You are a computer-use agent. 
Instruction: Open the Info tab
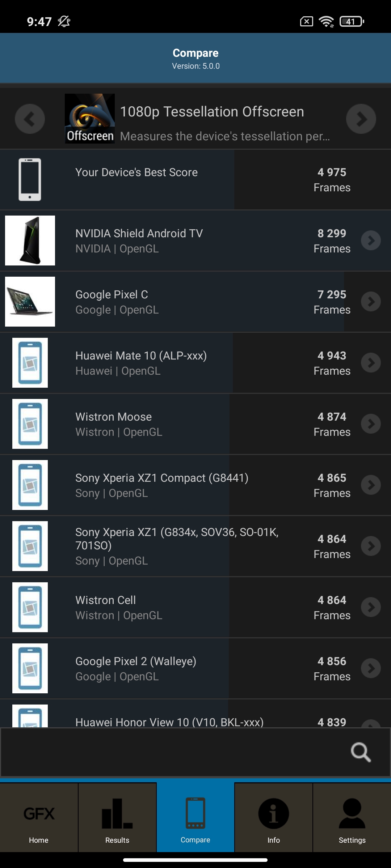coord(274,818)
